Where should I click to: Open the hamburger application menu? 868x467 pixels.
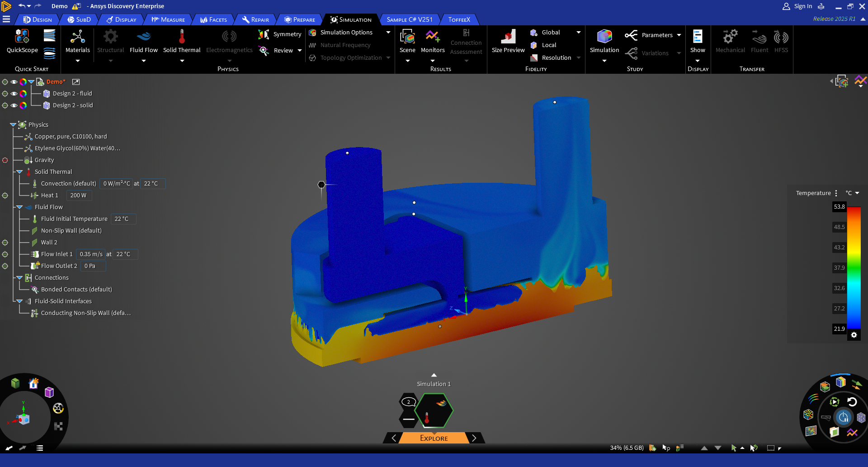(x=6, y=19)
